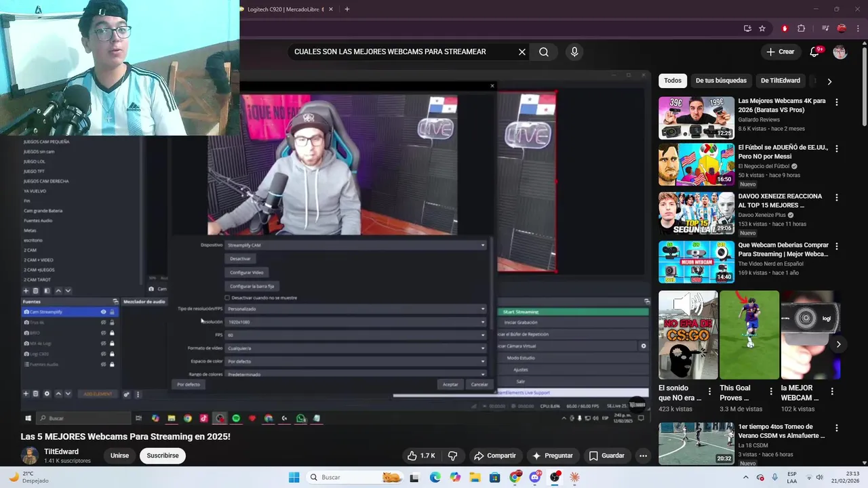Open options for The Video Nerd video
Image resolution: width=868 pixels, height=488 pixels.
click(836, 247)
